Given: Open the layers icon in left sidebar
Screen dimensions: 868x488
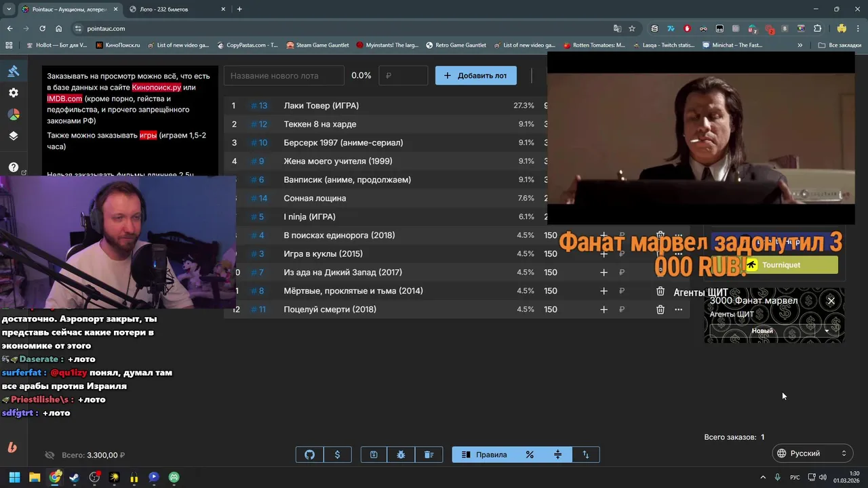Looking at the screenshot, I should [x=14, y=136].
